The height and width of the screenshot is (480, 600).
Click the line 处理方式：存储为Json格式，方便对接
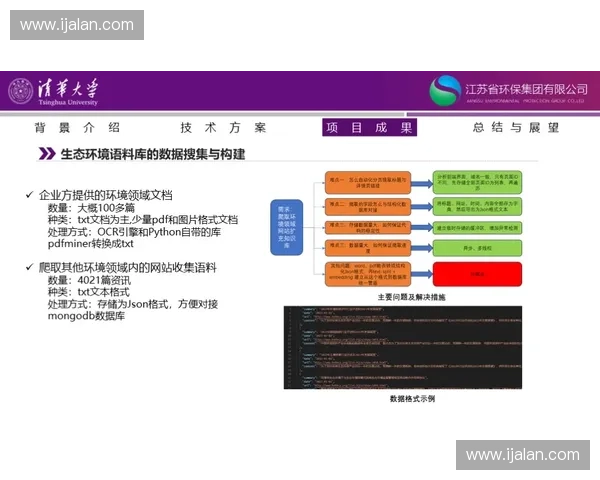click(x=133, y=304)
